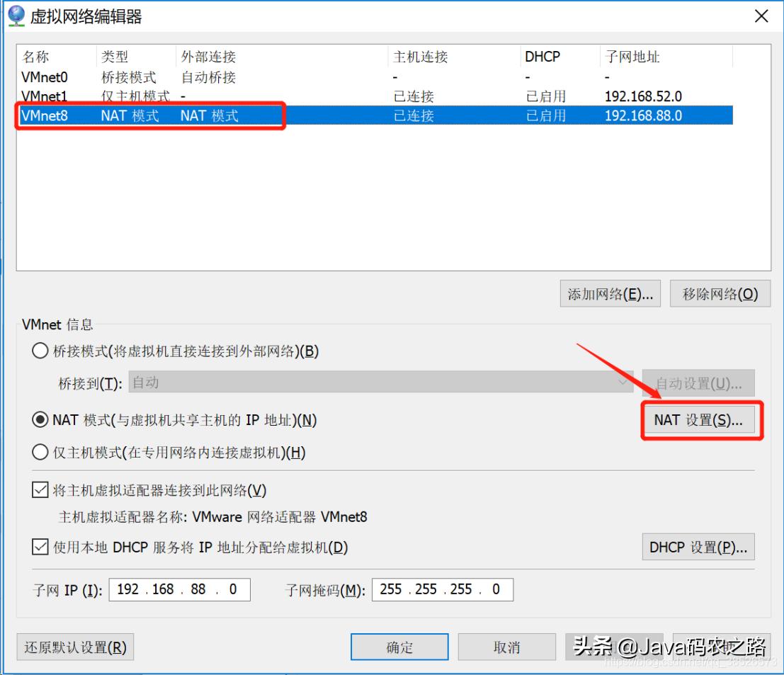Confirm settings with the 确定 button
Viewport: 784px width, 675px height.
point(399,646)
